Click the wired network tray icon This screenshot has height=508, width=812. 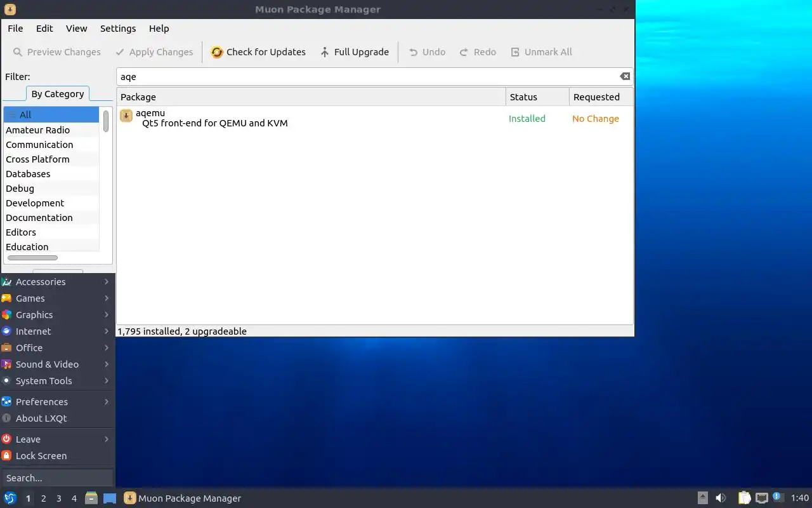click(762, 498)
